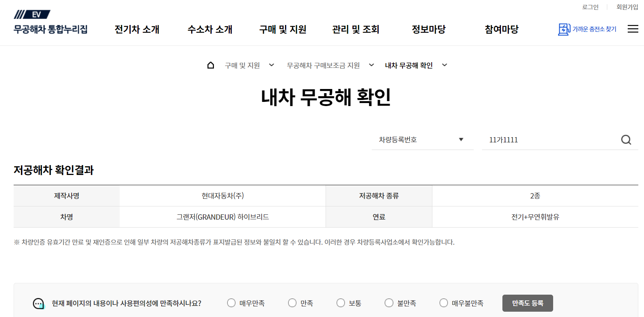Click the 그랜저(GRANDEUR) 하이브리드 cell
This screenshot has width=644, height=317.
click(223, 217)
